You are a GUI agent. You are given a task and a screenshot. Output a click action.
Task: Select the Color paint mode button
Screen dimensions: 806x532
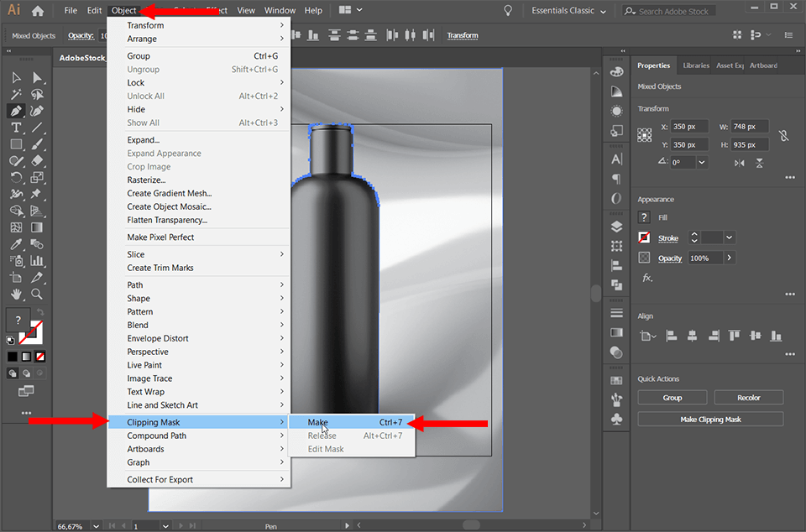click(x=13, y=357)
